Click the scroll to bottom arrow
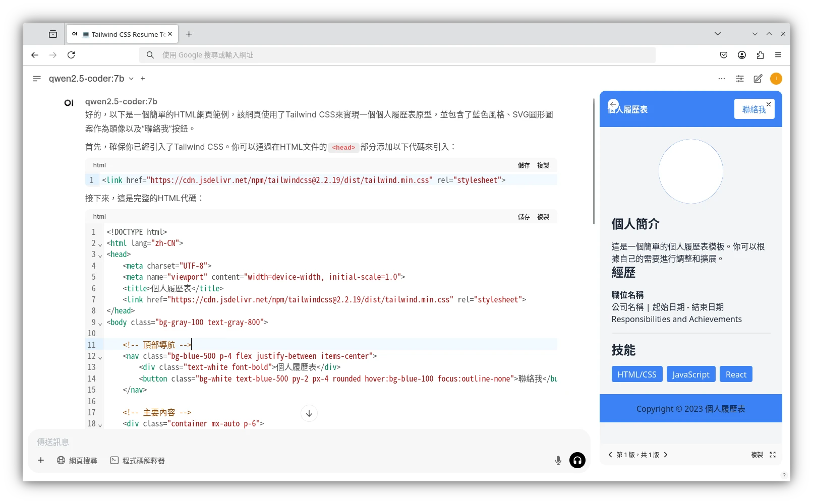Image resolution: width=813 pixels, height=504 pixels. pos(309,413)
